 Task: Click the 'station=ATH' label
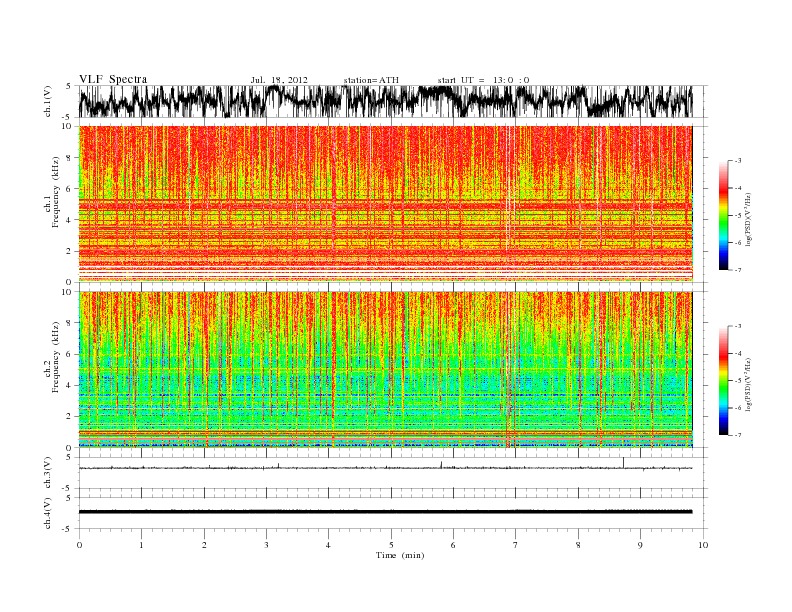[x=371, y=80]
